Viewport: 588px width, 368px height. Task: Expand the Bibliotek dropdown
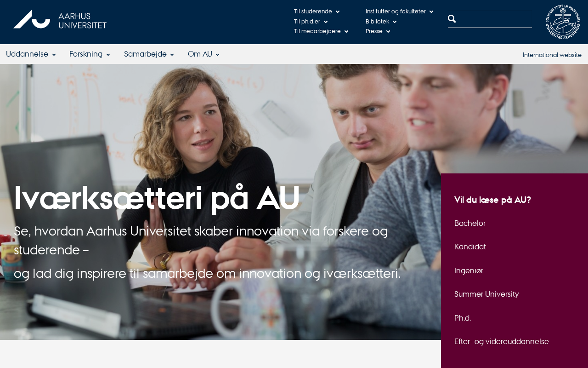[381, 22]
